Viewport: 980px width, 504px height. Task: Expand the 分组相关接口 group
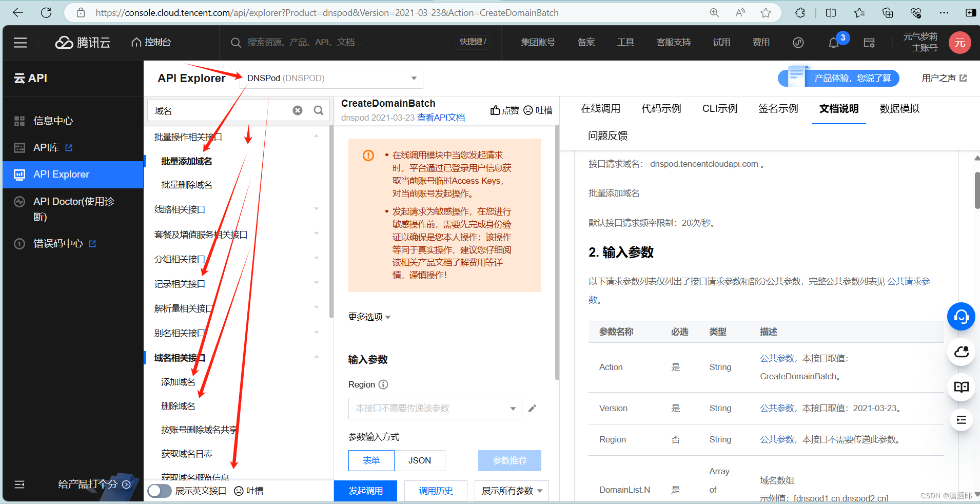pos(317,258)
